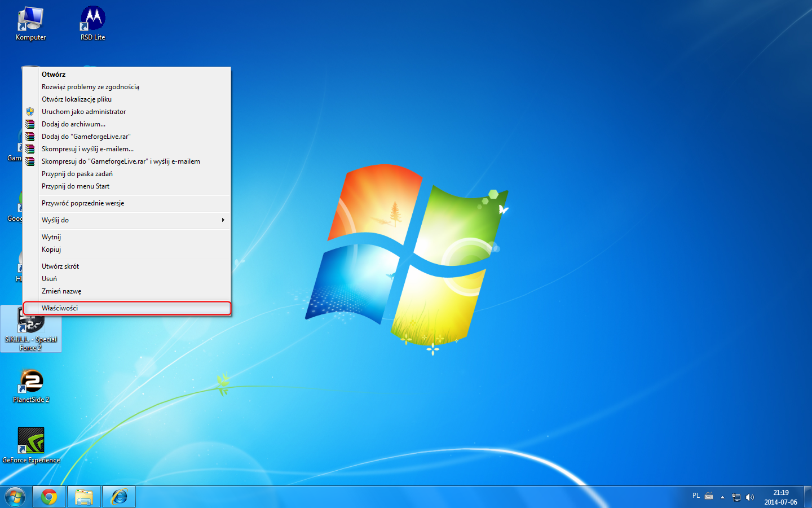Select Utwórz skrót
This screenshot has height=508, width=812.
coord(127,266)
